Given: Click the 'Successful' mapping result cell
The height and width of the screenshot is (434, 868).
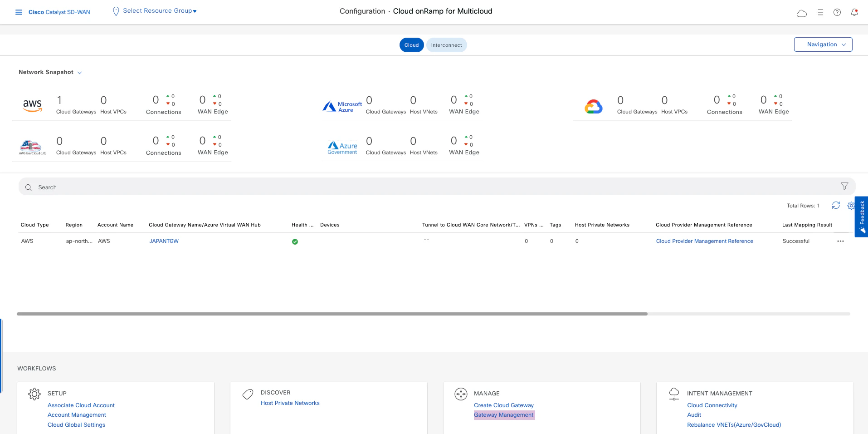Looking at the screenshot, I should 796,241.
